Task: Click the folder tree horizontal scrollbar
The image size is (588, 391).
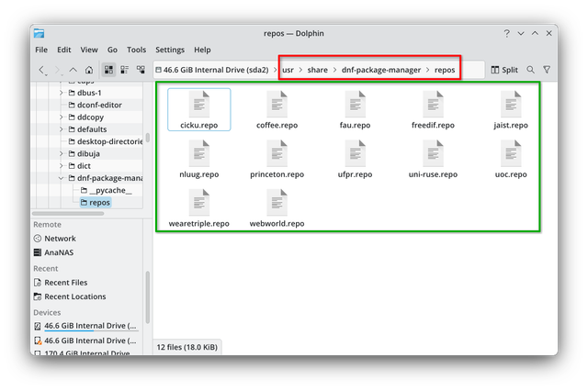Action: 68,214
